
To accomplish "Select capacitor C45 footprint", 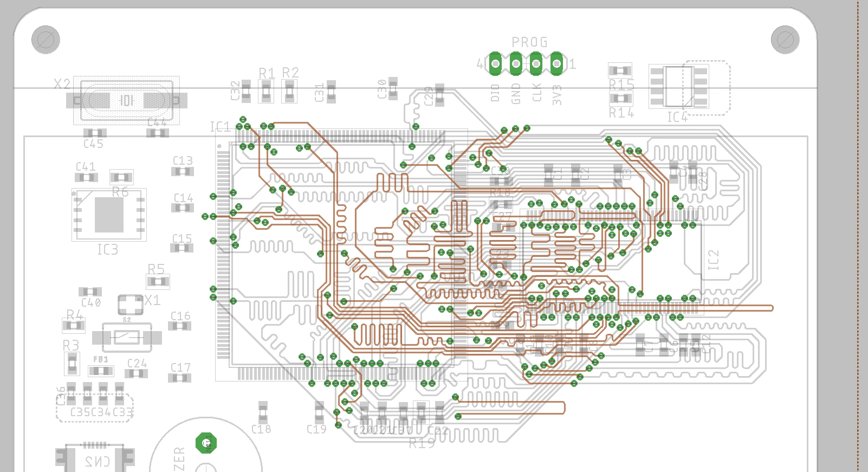I will (95, 133).
